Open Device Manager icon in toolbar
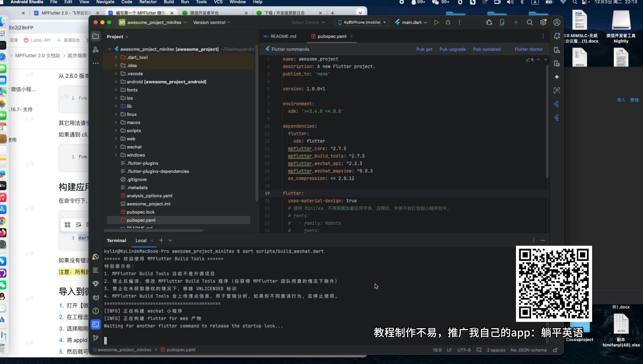 [x=502, y=22]
